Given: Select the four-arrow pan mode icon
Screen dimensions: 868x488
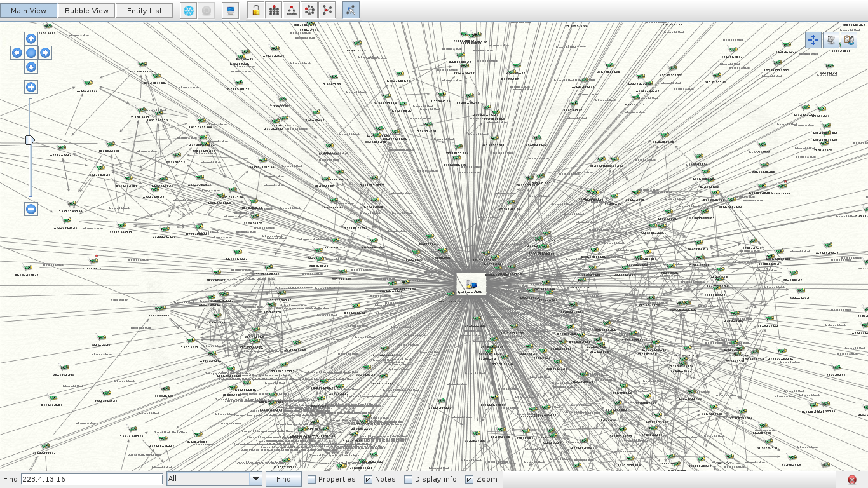Looking at the screenshot, I should [x=813, y=40].
